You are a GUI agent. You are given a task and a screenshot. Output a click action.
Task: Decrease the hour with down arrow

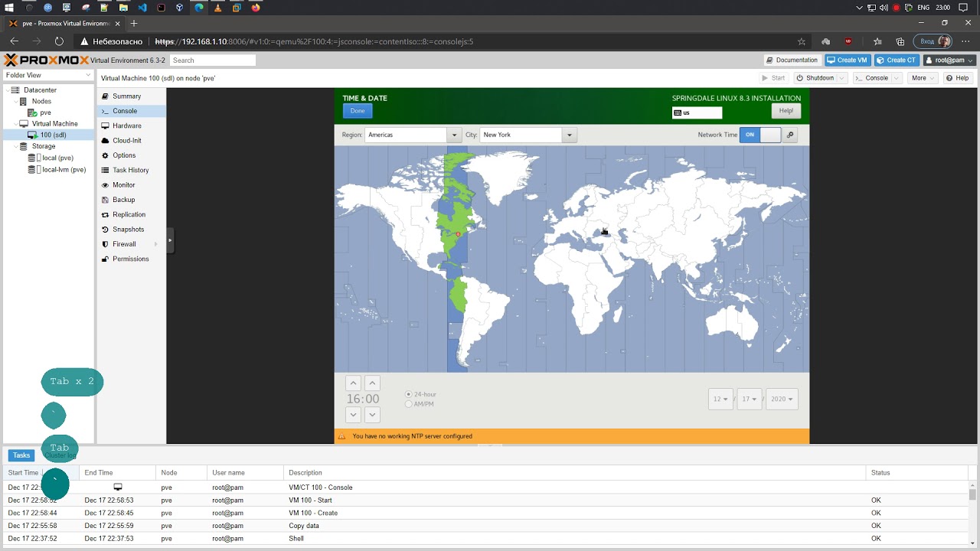pos(353,415)
